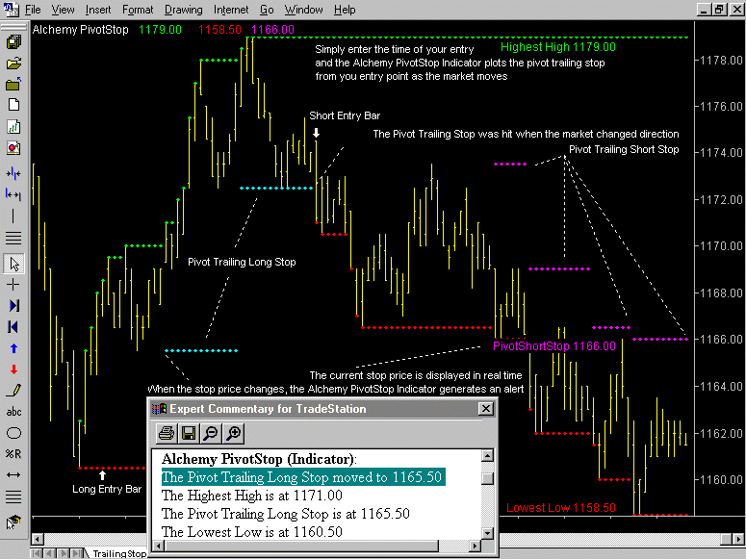The image size is (746, 560).
Task: Click the expand bar spacing icon
Action: [13, 194]
